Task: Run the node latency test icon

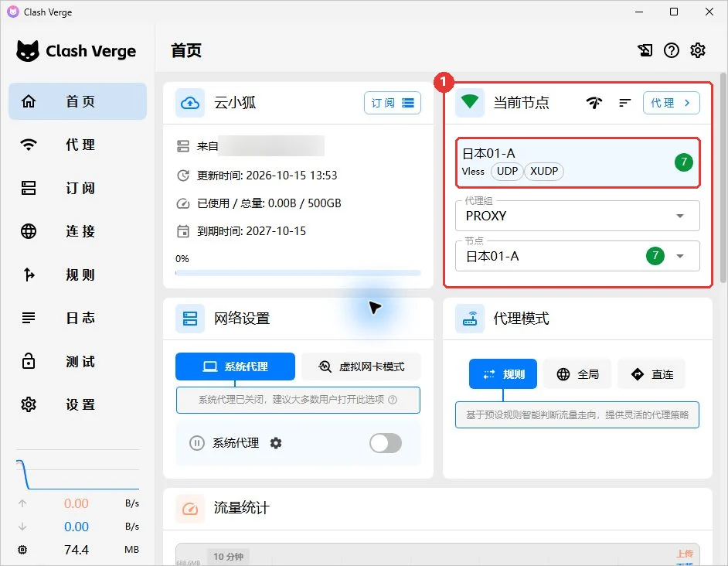Action: (x=594, y=103)
